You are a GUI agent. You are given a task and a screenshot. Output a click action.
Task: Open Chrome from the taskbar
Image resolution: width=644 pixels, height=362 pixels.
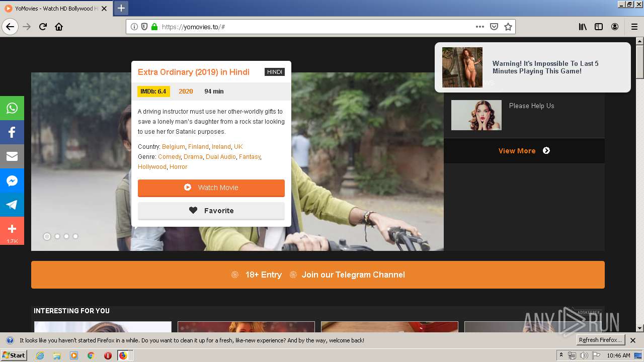(91, 355)
